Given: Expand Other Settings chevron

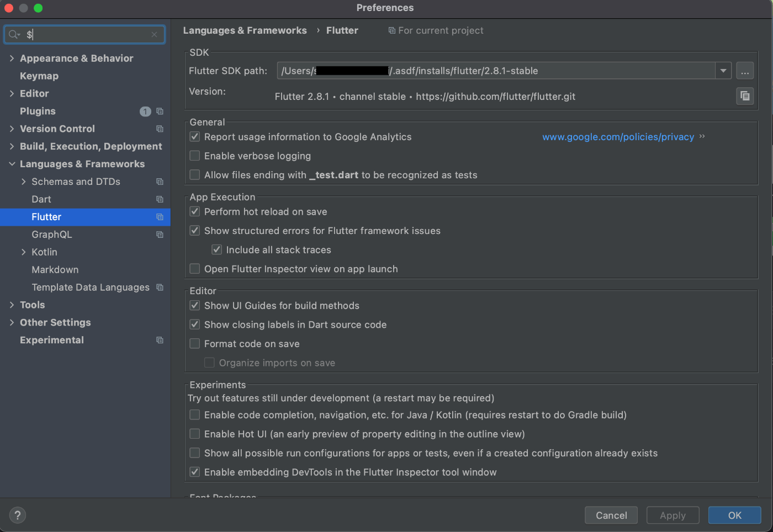Looking at the screenshot, I should click(x=12, y=323).
